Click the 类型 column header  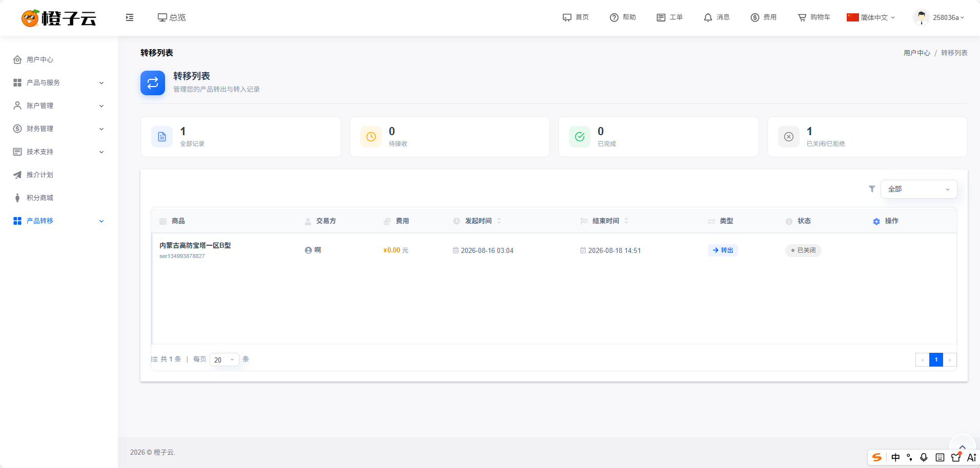point(726,221)
